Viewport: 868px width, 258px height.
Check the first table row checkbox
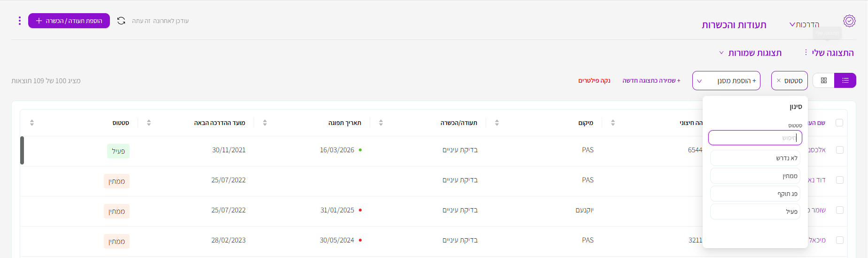pos(840,150)
